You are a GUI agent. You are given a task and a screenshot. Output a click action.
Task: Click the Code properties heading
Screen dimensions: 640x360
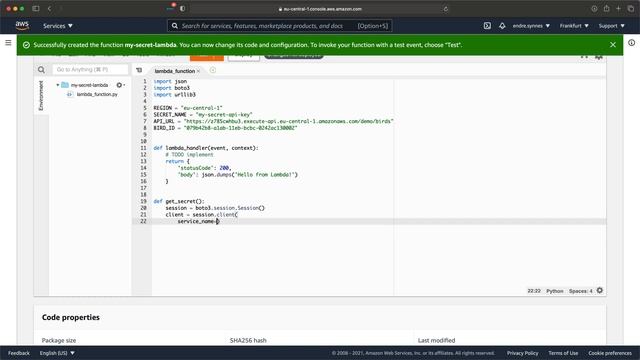71,317
